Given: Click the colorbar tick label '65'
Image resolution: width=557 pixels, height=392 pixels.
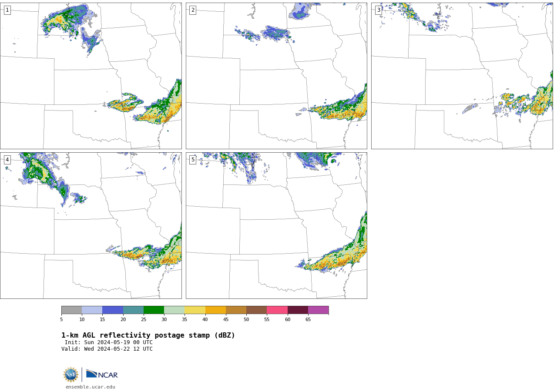Looking at the screenshot, I should (308, 320).
